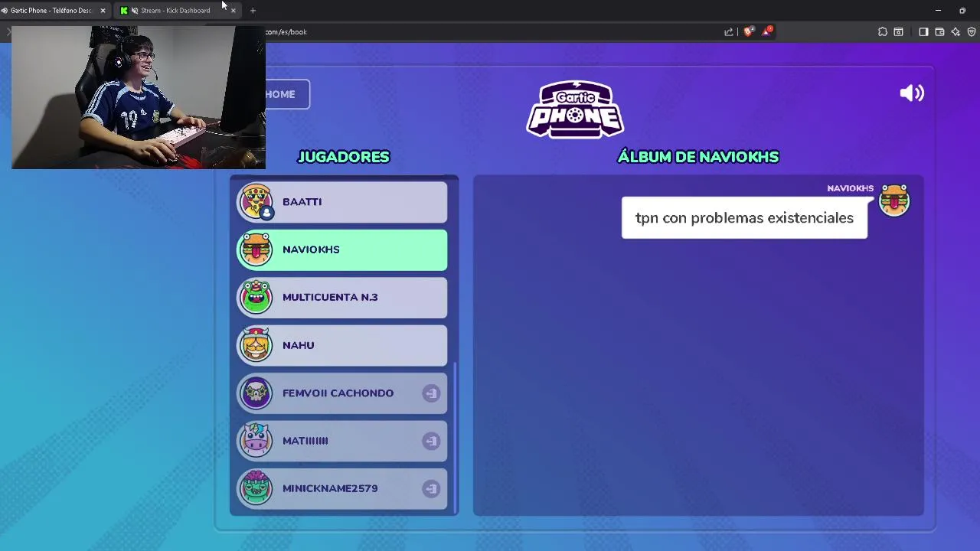Click MULTICUENTA N.3 green monster avatar

256,297
